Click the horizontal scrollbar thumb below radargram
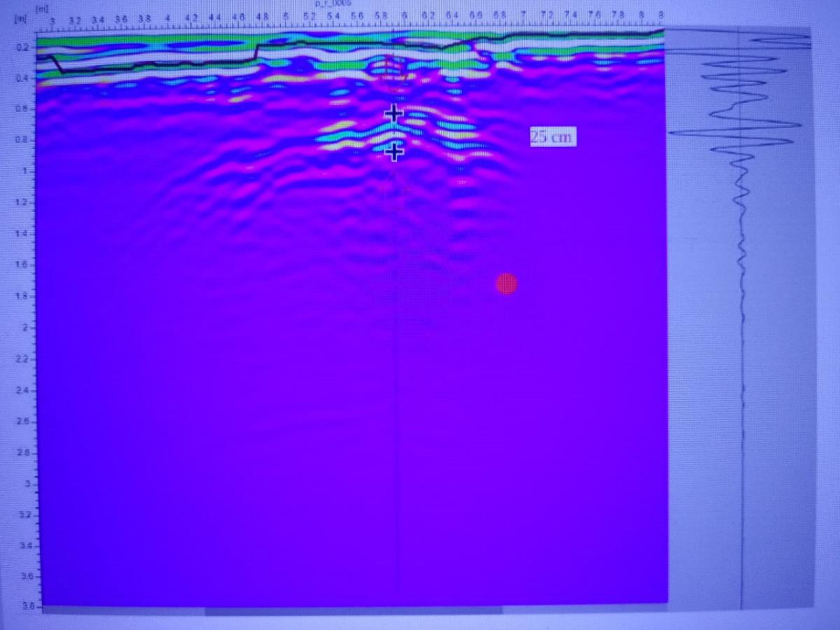Viewport: 840px width, 630px height. [x=352, y=611]
